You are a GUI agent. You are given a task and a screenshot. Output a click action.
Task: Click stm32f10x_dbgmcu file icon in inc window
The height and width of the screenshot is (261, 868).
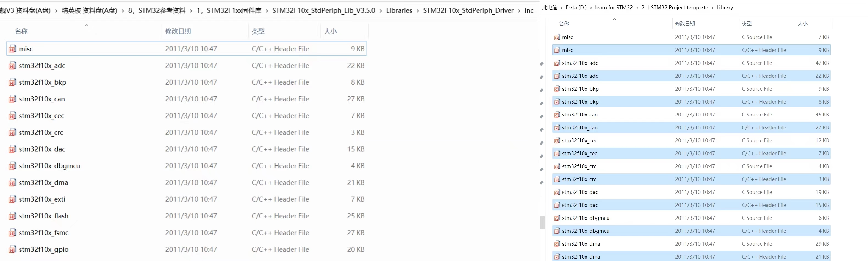coord(12,166)
